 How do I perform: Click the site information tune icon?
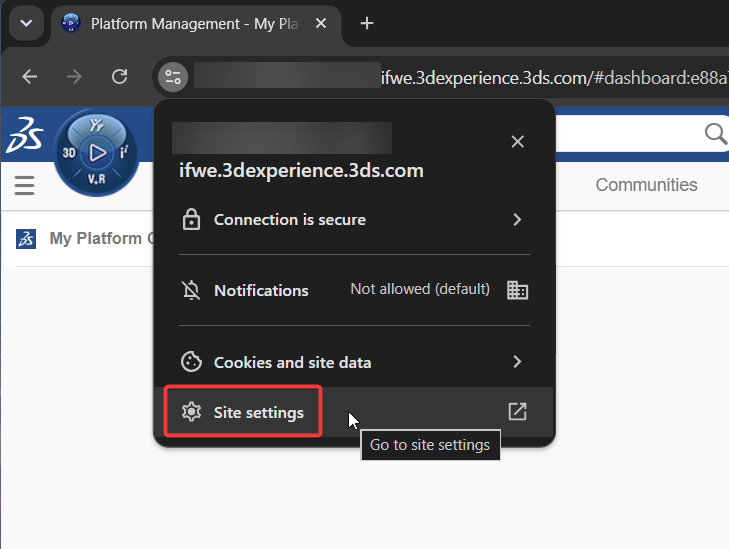(x=173, y=77)
